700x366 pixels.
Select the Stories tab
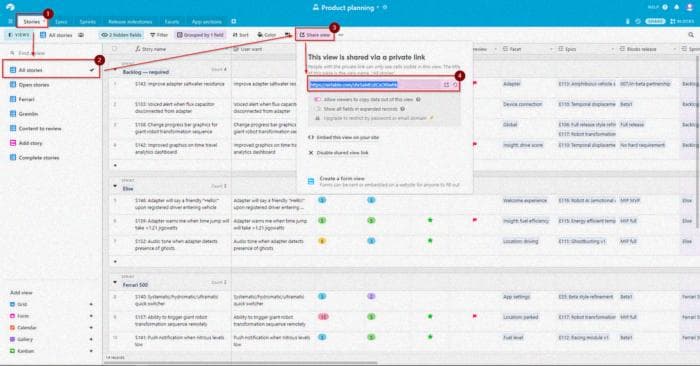[33, 21]
